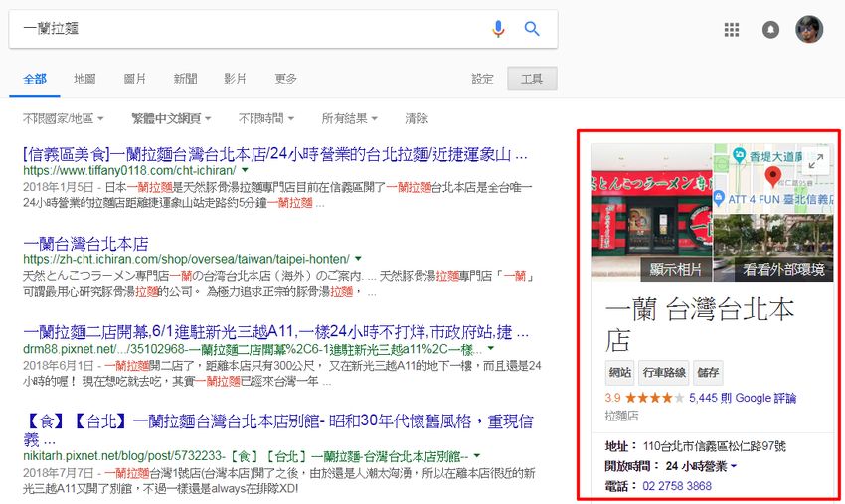Expand arrow beside nikitarh.pixnet.net URL

(x=477, y=456)
